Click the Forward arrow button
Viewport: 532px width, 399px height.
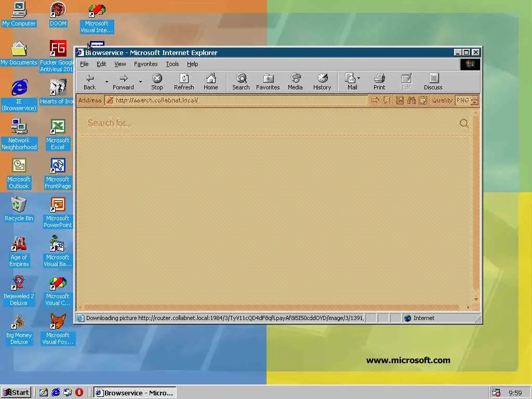(123, 82)
